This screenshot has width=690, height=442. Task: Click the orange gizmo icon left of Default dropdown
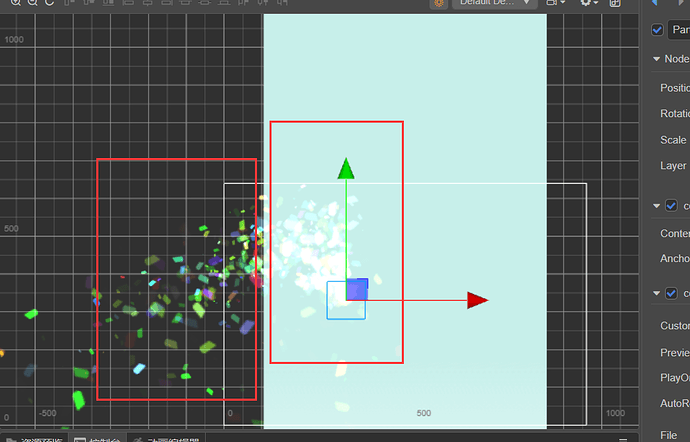point(439,3)
